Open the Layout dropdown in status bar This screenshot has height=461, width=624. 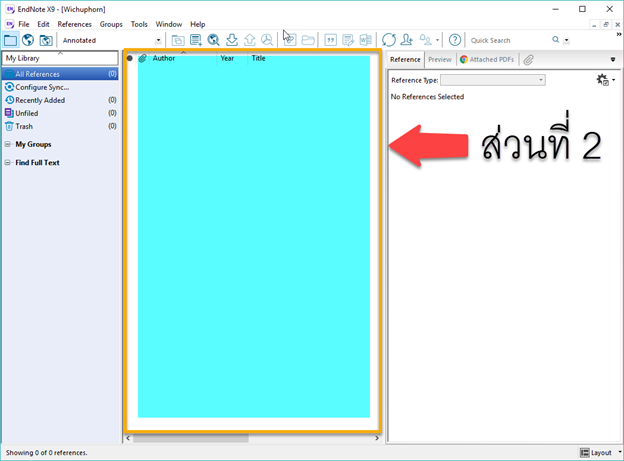click(x=600, y=453)
